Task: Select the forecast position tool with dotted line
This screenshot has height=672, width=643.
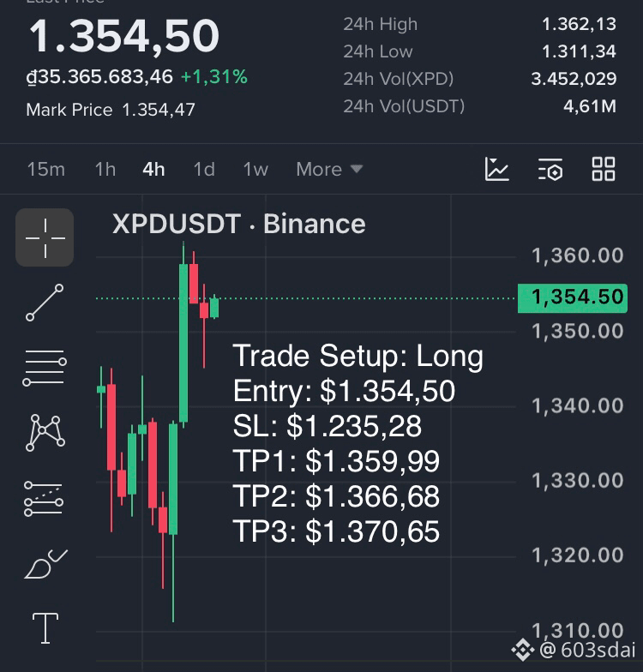Action: (x=44, y=498)
